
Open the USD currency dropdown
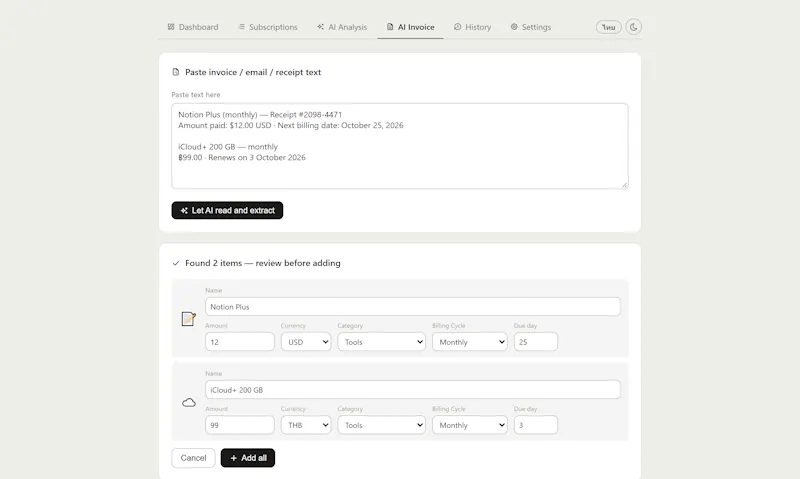tap(306, 342)
